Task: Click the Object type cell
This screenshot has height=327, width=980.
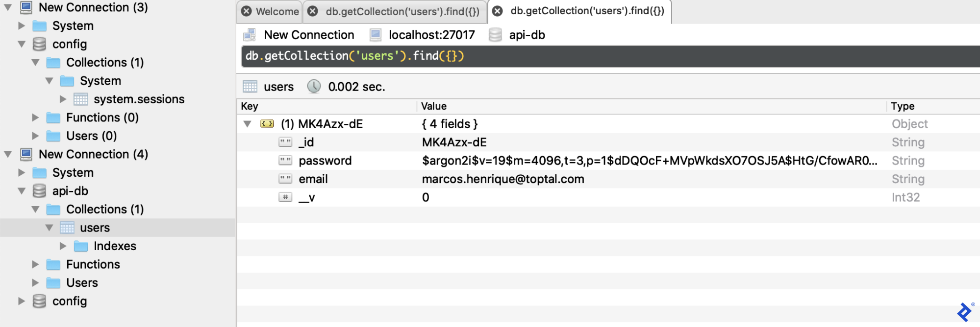Action: pos(909,124)
